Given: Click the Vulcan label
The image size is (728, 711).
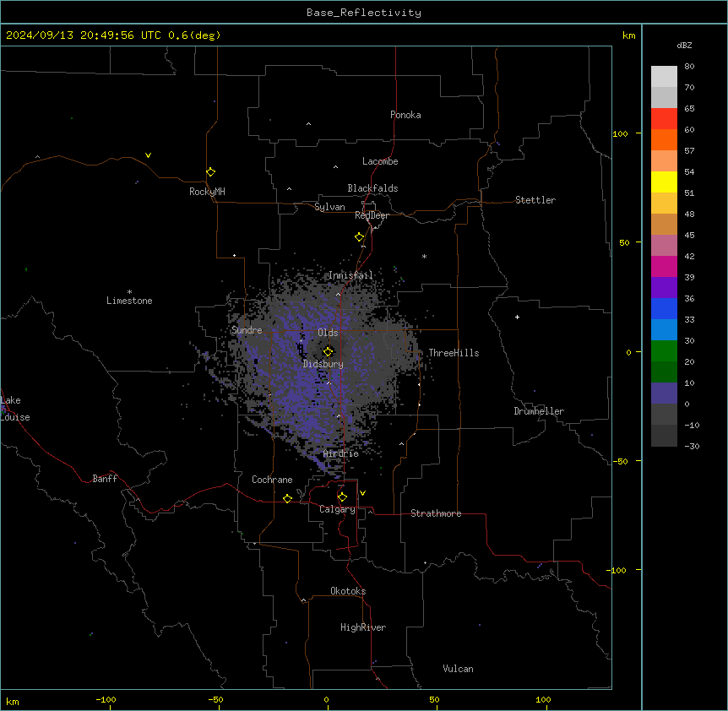Looking at the screenshot, I should click(459, 669).
